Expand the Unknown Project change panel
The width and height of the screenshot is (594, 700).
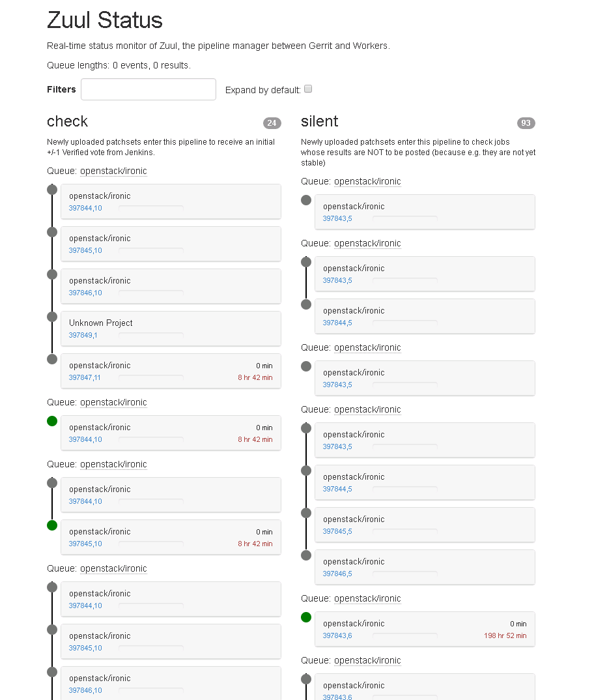coord(171,323)
